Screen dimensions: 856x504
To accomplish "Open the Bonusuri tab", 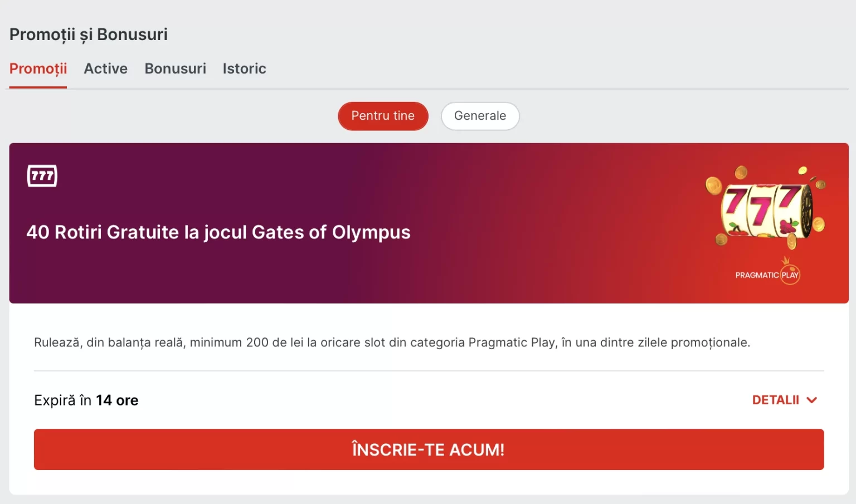I will click(175, 69).
